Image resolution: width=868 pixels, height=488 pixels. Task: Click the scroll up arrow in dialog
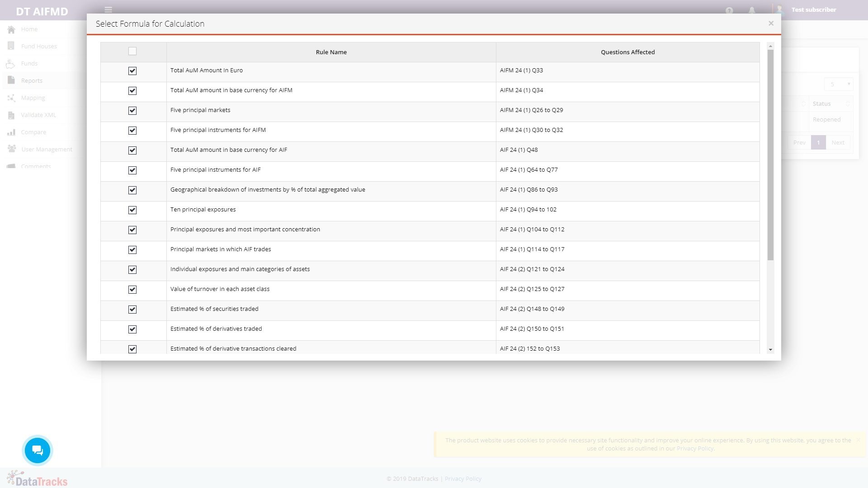(770, 46)
